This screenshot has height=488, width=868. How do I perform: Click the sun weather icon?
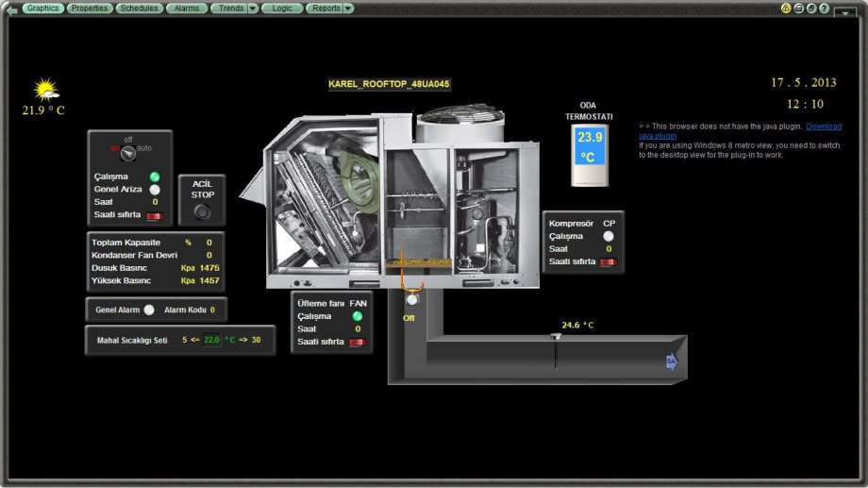[x=45, y=90]
